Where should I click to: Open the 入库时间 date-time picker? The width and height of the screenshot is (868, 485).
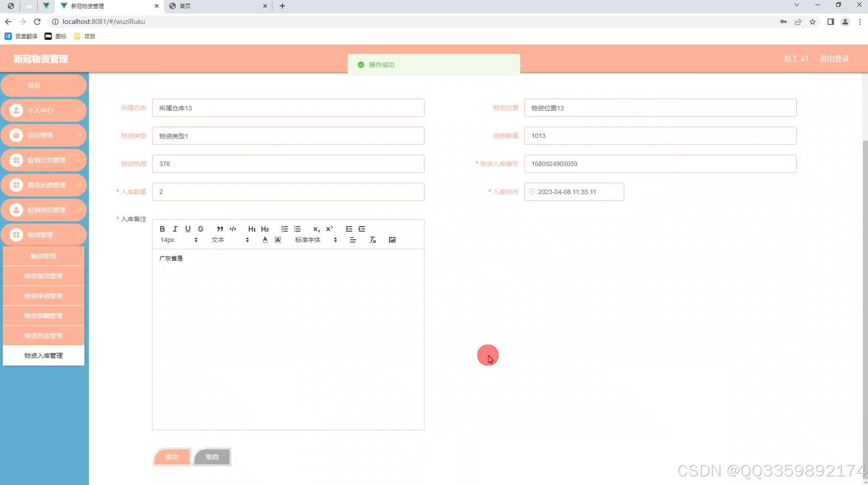574,192
